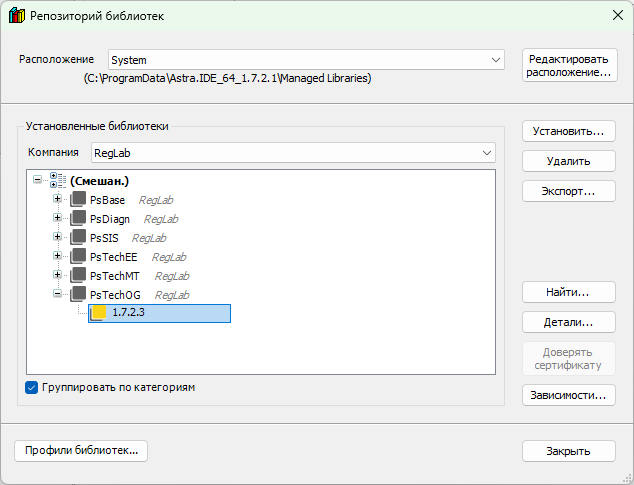634x485 pixels.
Task: Click the (Смешан.) category icon
Action: [56, 181]
